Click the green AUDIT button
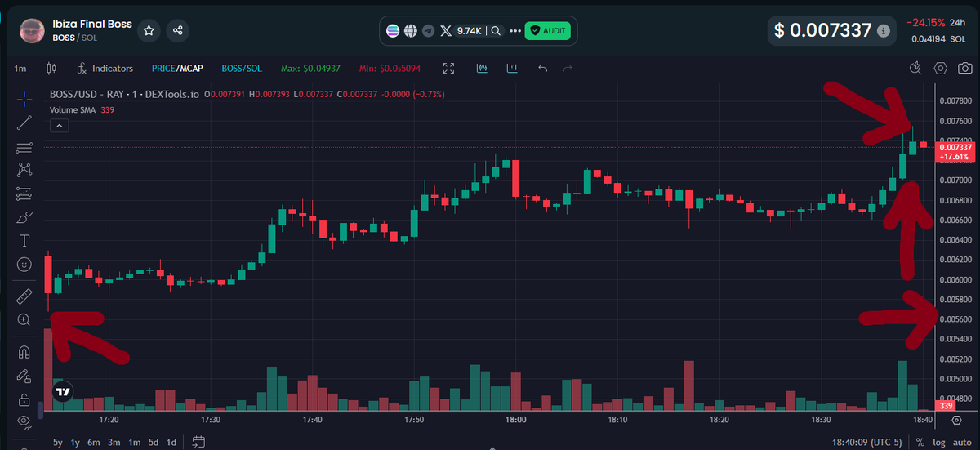Screen dimensions: 980x450 tap(547, 31)
